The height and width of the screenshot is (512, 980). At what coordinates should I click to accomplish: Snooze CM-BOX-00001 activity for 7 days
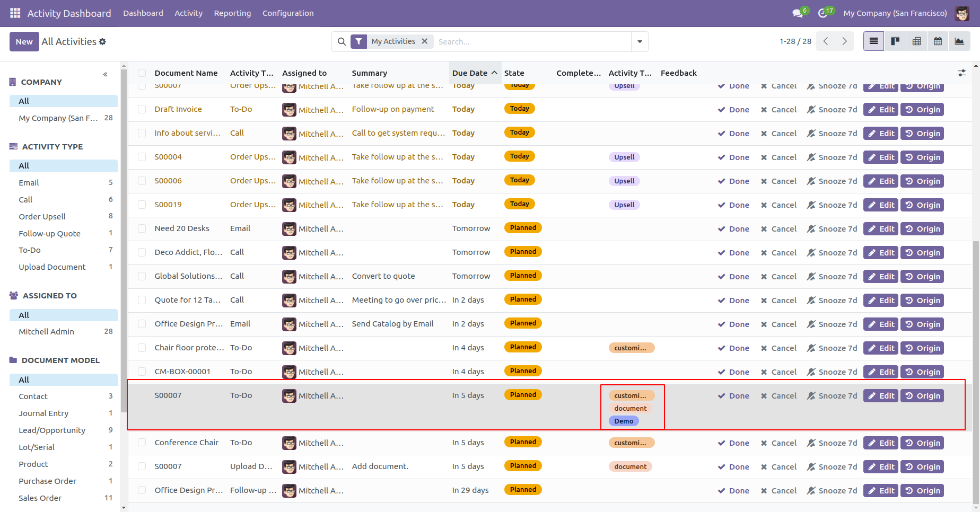tap(832, 372)
